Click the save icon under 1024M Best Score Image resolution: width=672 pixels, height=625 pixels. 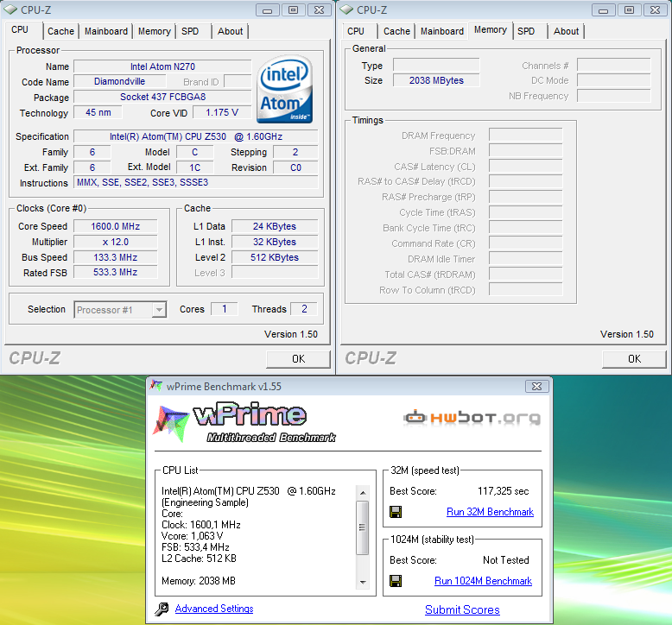coord(395,581)
